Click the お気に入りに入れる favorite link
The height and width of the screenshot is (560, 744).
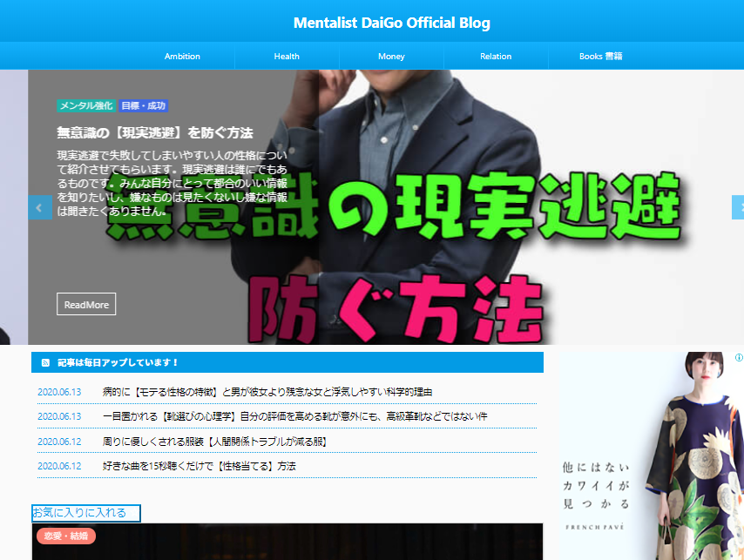tap(85, 513)
